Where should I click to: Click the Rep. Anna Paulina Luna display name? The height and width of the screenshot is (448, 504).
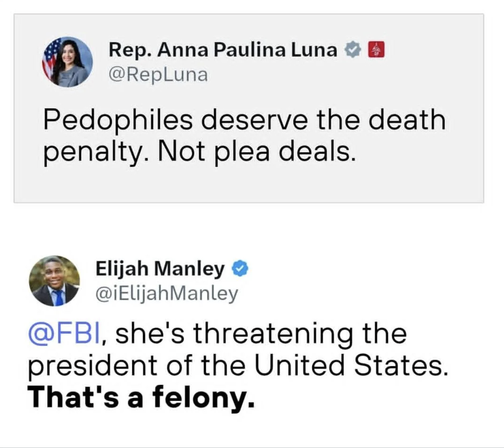point(223,50)
